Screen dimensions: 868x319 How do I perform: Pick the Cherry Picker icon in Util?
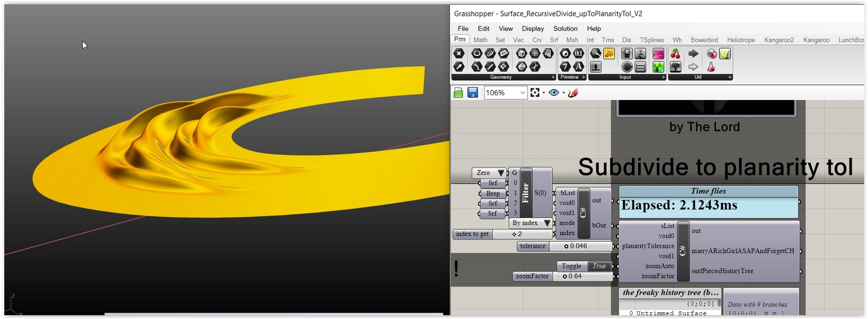click(675, 53)
